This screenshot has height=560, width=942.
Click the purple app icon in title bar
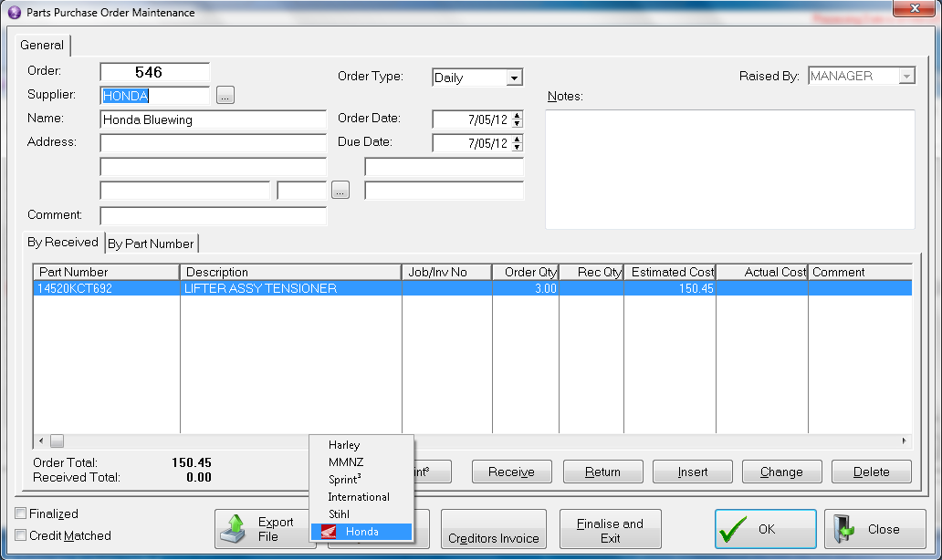(15, 13)
